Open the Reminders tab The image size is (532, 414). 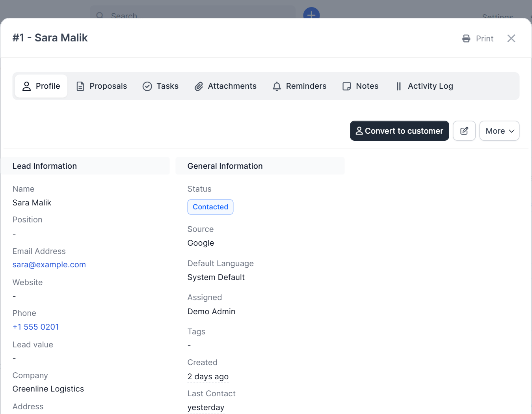[299, 86]
